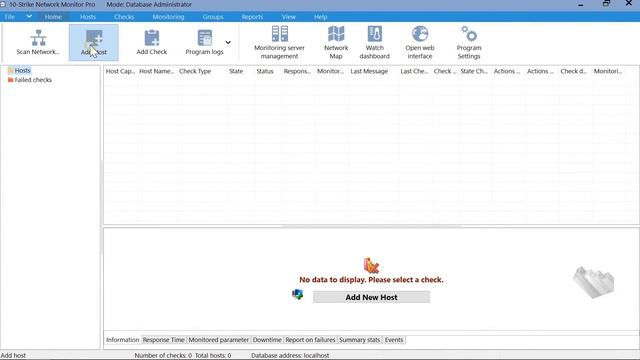Click the Add Host toolbar icon
This screenshot has height=360, width=640.
pos(94,42)
